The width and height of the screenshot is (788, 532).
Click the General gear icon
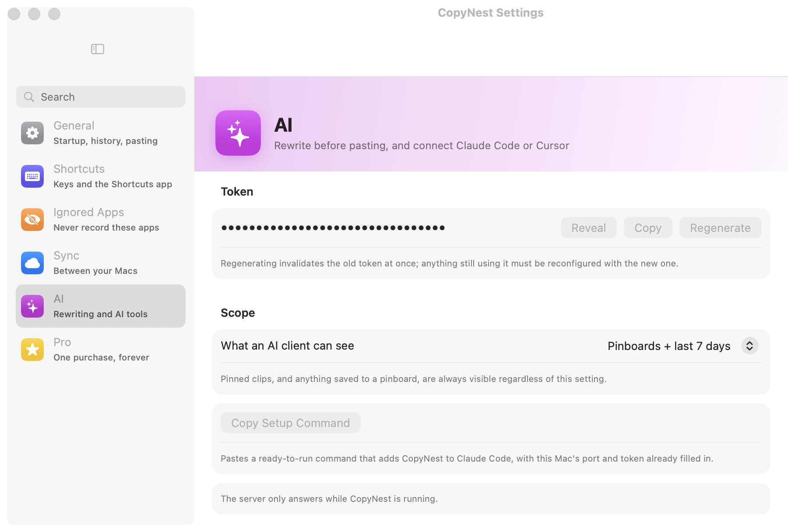click(x=32, y=133)
